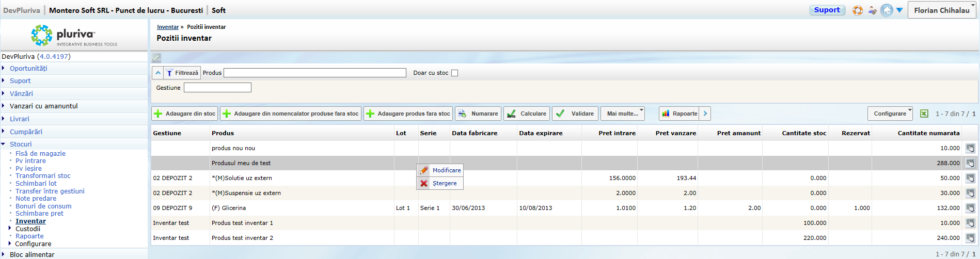The width and height of the screenshot is (980, 259).
Task: Export the table with the Excel icon
Action: tap(924, 114)
